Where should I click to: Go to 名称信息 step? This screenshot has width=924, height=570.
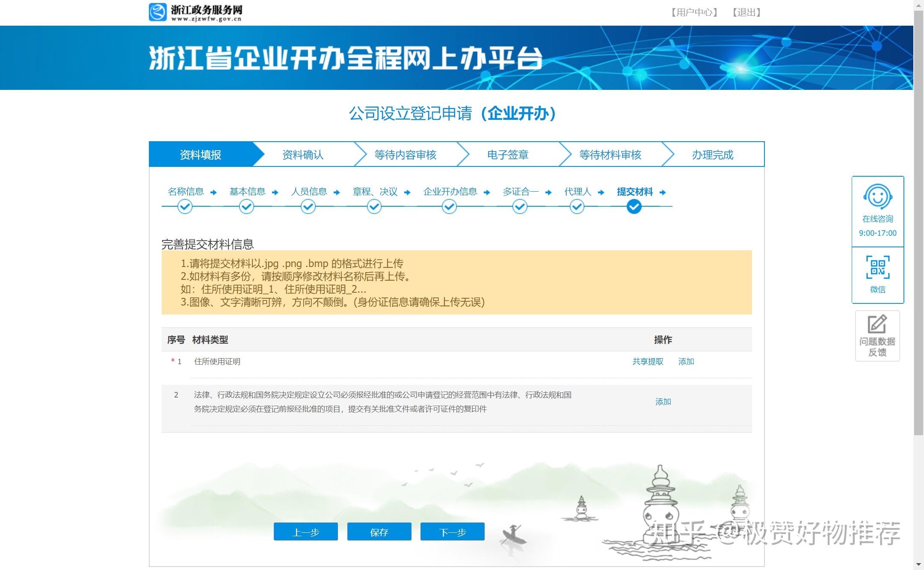[x=186, y=192]
